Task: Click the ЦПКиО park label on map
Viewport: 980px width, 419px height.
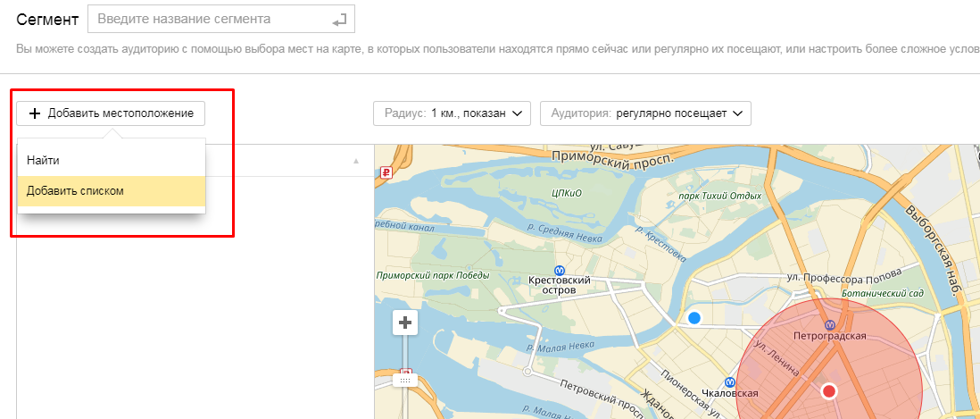Action: point(569,190)
